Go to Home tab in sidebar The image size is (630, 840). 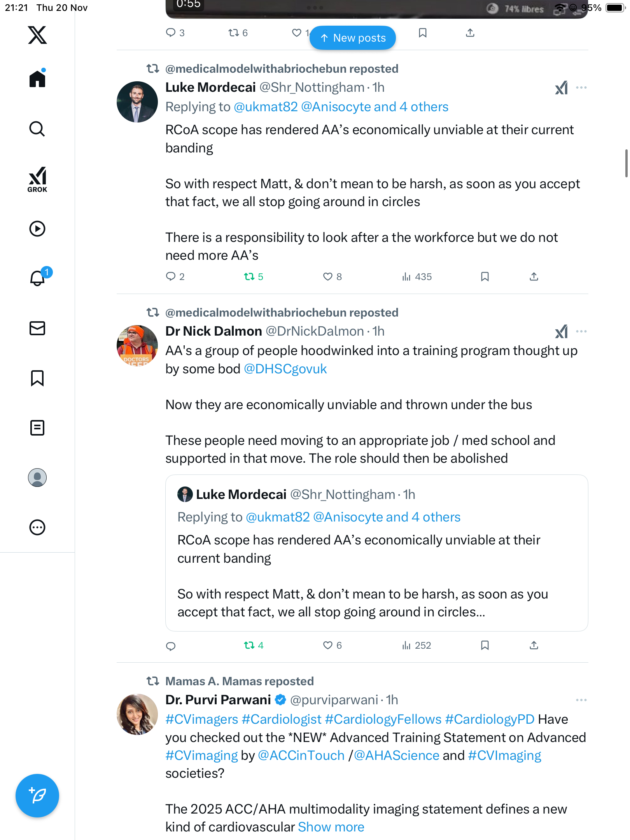pos(37,79)
